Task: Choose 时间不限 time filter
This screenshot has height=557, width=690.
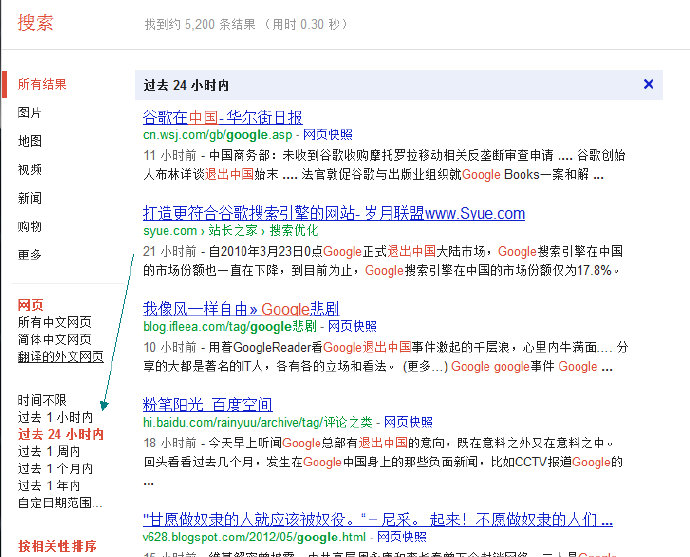Action: pos(42,400)
